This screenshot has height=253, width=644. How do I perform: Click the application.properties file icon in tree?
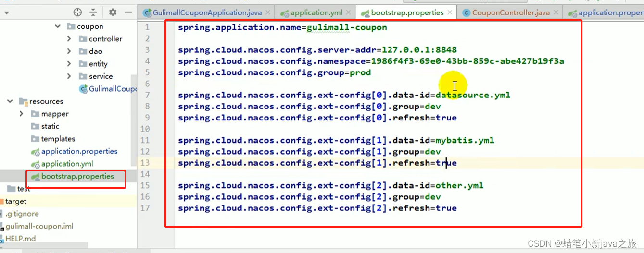pos(35,152)
